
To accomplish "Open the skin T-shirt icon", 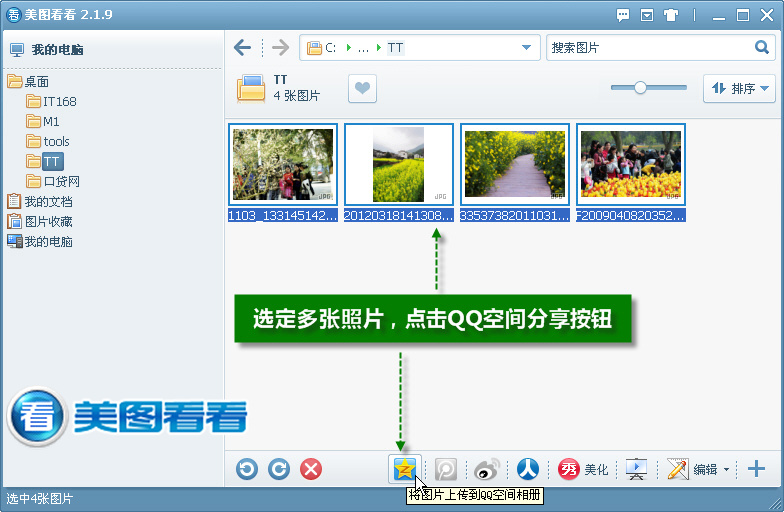I will 671,15.
